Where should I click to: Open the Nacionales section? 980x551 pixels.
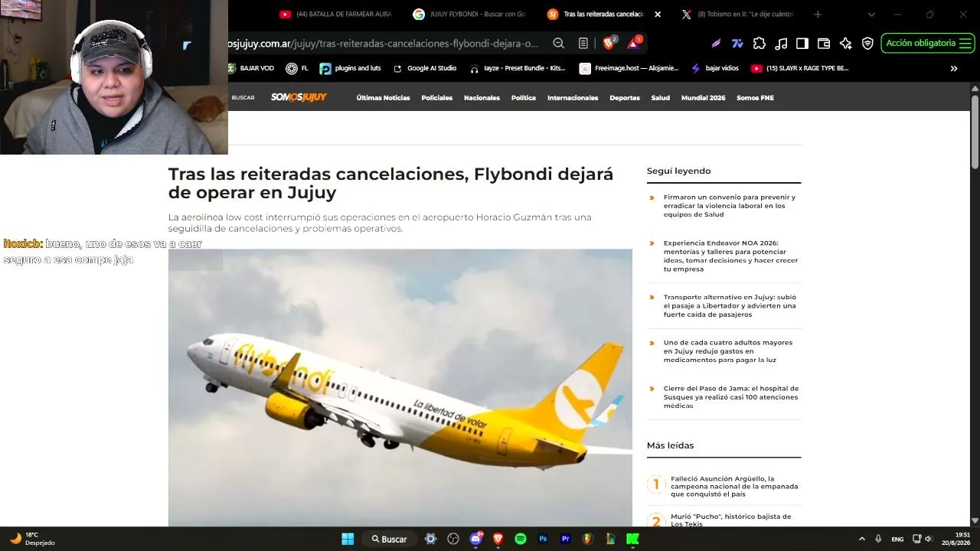[482, 98]
